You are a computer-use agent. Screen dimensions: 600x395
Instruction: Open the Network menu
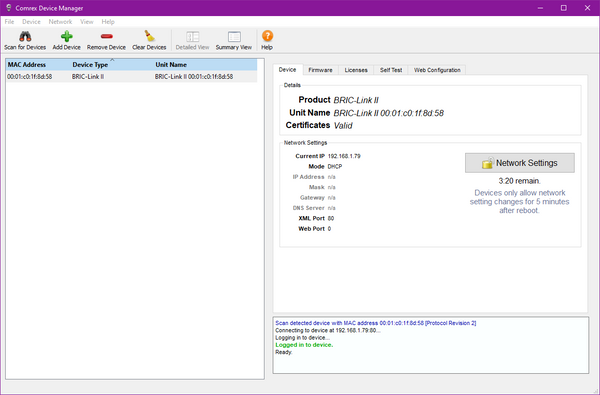pos(60,22)
